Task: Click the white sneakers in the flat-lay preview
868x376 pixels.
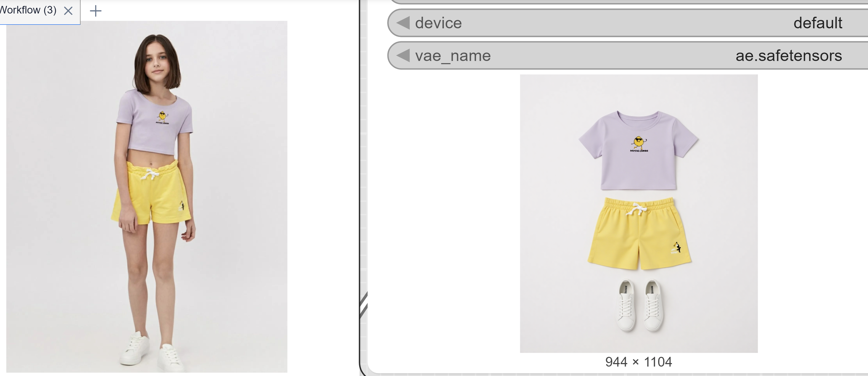Action: [640, 306]
